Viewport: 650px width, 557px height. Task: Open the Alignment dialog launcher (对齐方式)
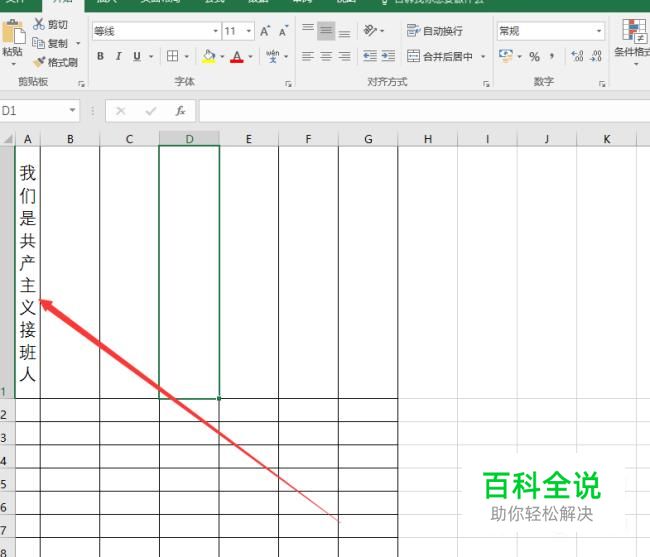click(486, 84)
